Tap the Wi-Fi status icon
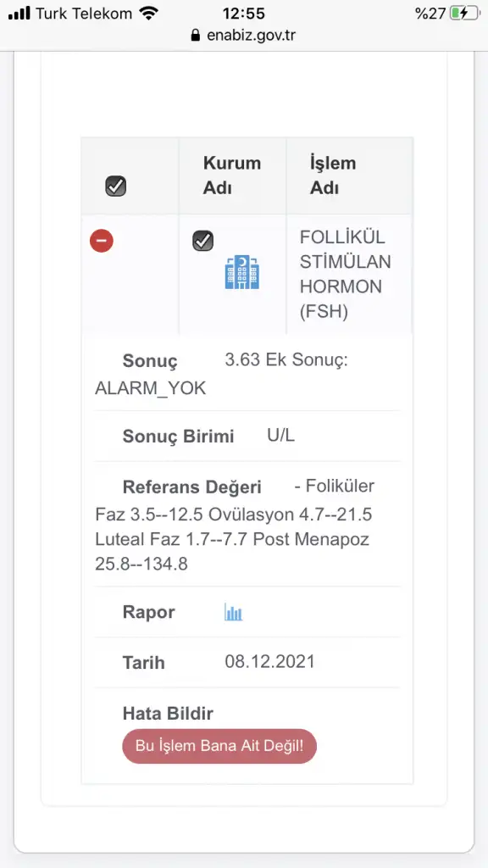This screenshot has height=868, width=488. point(148,14)
